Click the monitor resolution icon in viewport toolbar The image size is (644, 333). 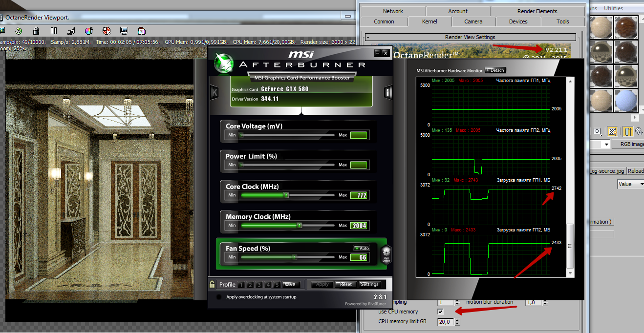tap(124, 30)
